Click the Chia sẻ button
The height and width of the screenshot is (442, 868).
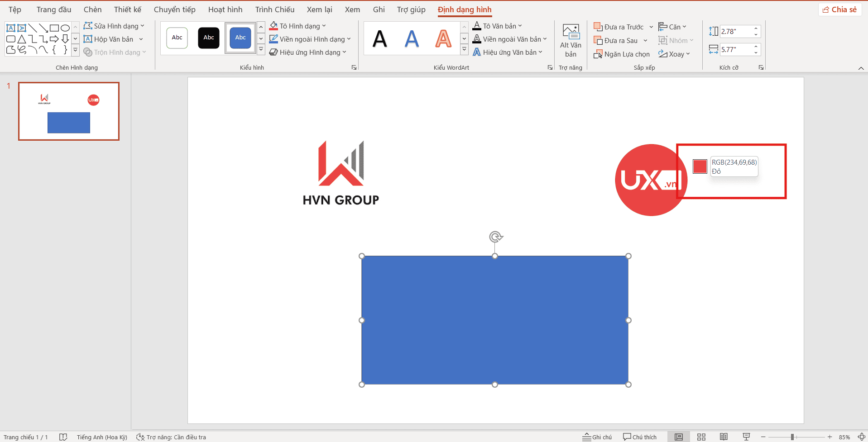(839, 9)
